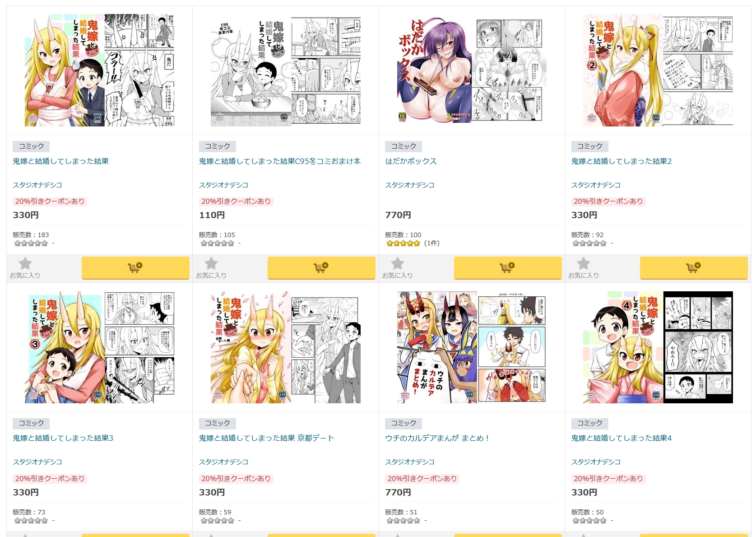Open title link 鬼嫁と結婚してしまった結果4
This screenshot has width=756, height=537.
(621, 438)
